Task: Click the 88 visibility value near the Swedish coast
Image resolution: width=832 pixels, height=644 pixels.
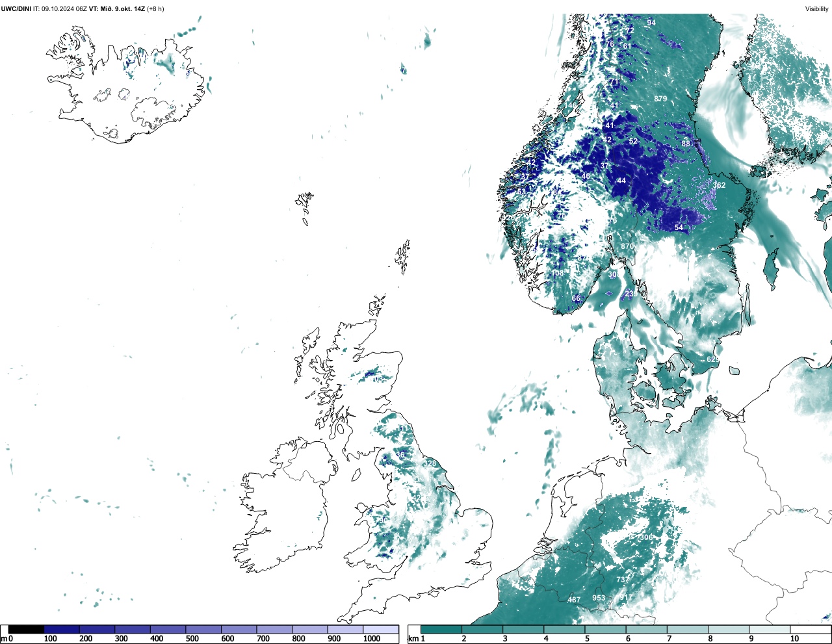Action: (686, 144)
